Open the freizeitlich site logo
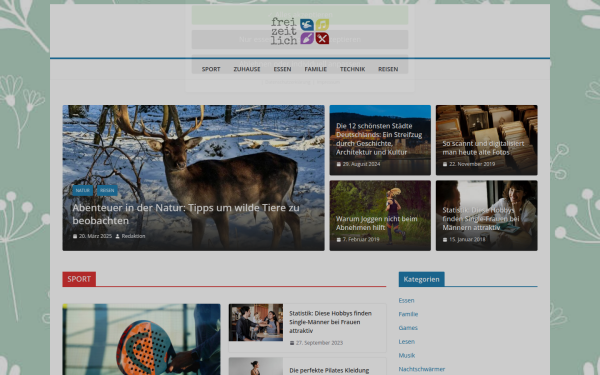This screenshot has height=375, width=600. 300,31
